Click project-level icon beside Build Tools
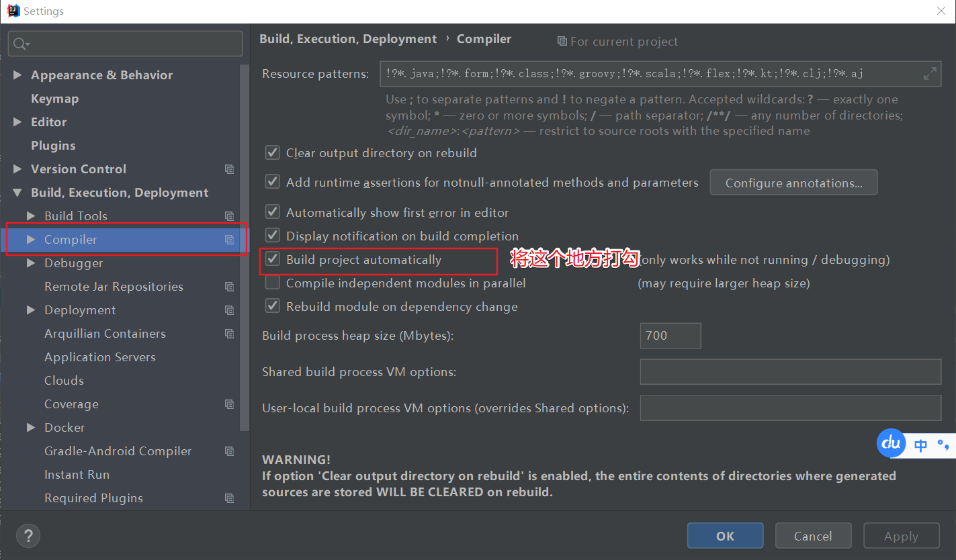The image size is (956, 560). coord(230,216)
